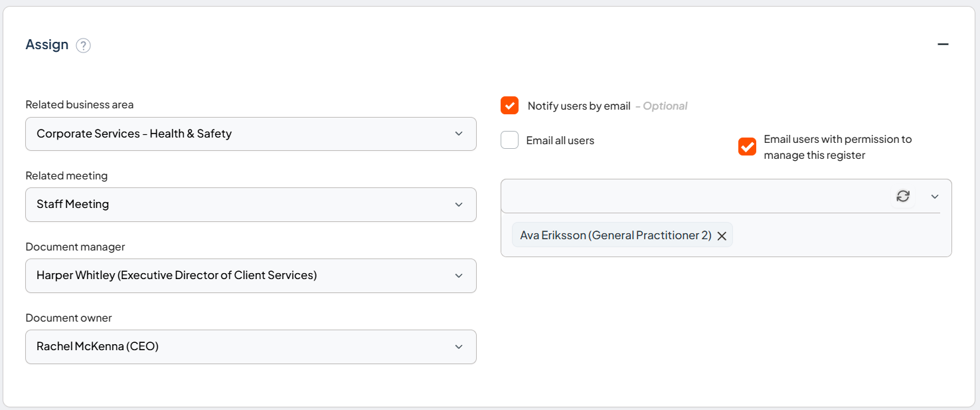The image size is (980, 410).
Task: Click the Related meeting label
Action: (66, 175)
